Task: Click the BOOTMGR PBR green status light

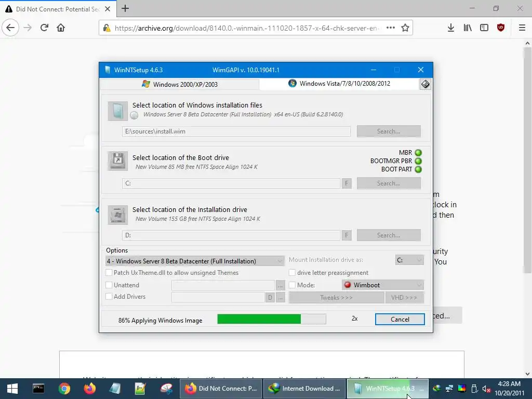Action: tap(418, 161)
